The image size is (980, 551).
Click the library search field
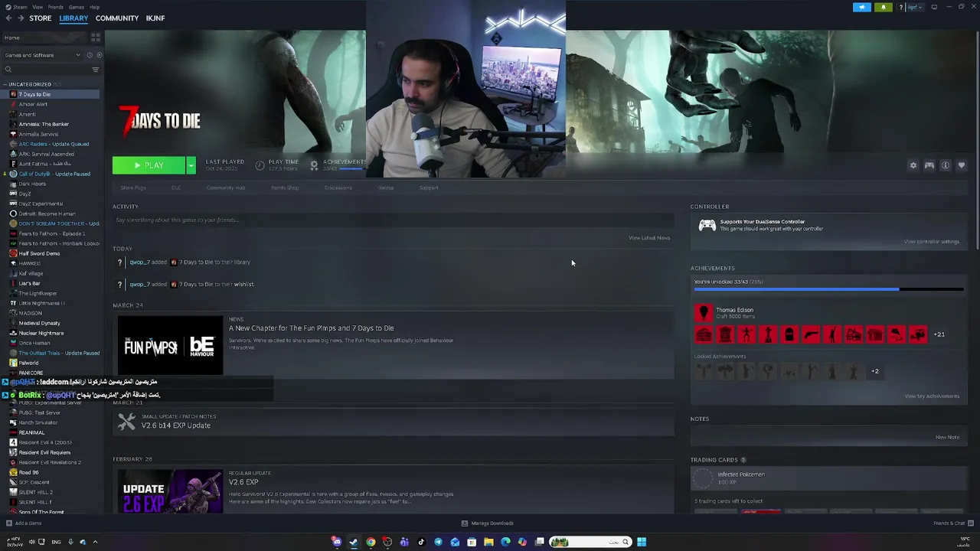[46, 70]
